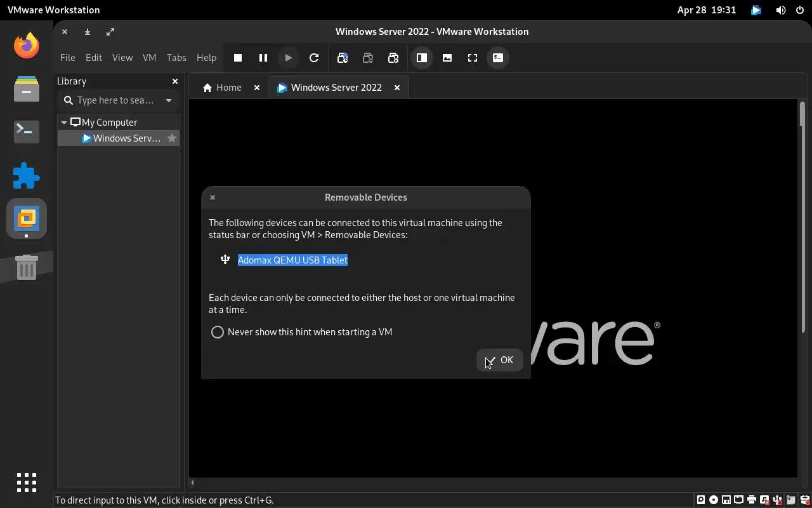Click the VMware Tools package status icon
The image size is (812, 508).
[x=806, y=500]
